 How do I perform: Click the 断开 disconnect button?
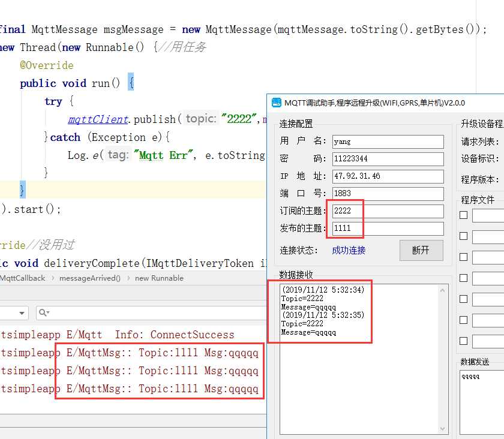coord(421,250)
